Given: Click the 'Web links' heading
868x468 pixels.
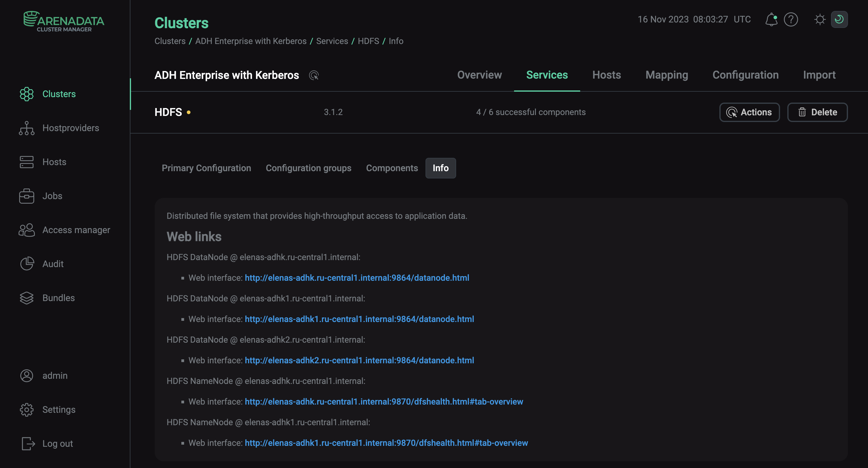Looking at the screenshot, I should (x=194, y=237).
